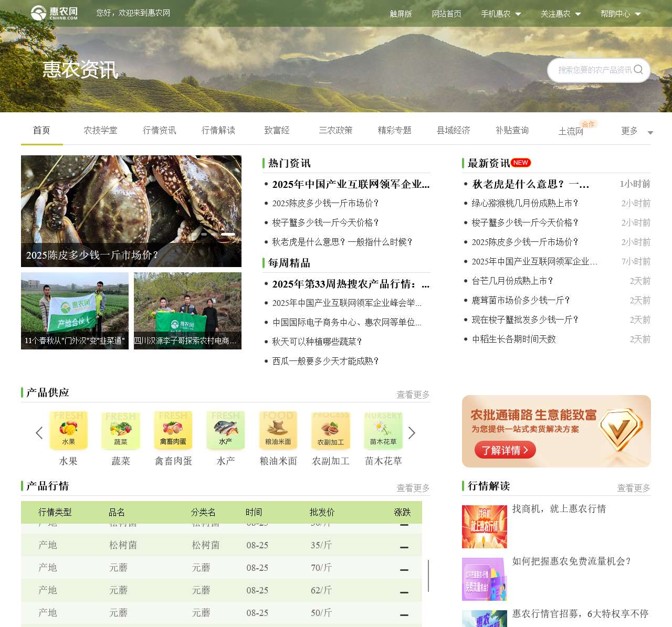Click the 了解详情 banner button

coord(505,450)
